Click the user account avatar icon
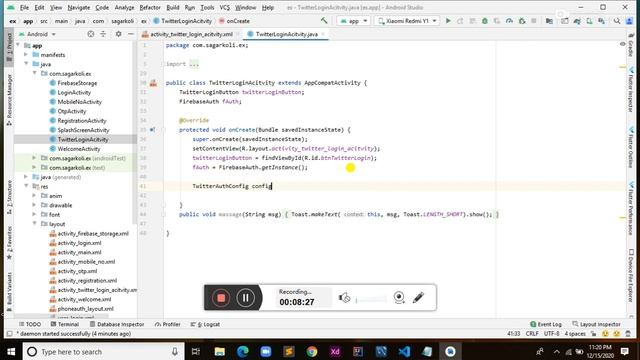Image resolution: width=640 pixels, height=360 pixels. coord(630,21)
